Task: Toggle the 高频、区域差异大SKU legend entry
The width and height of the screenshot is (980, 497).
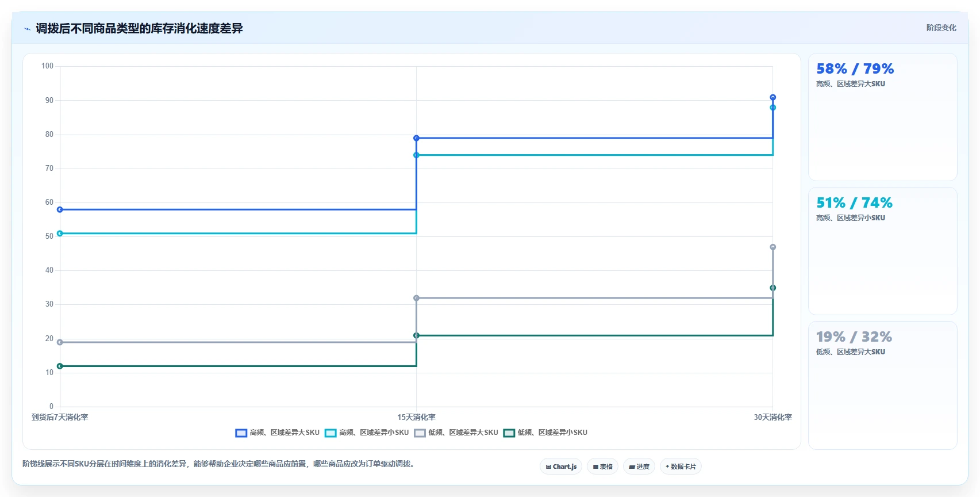Action: pos(278,433)
